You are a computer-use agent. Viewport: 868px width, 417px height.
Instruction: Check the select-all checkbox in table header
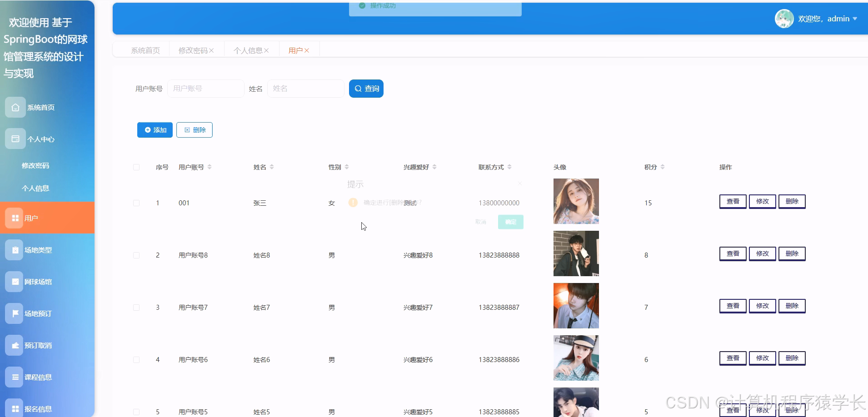tap(136, 167)
